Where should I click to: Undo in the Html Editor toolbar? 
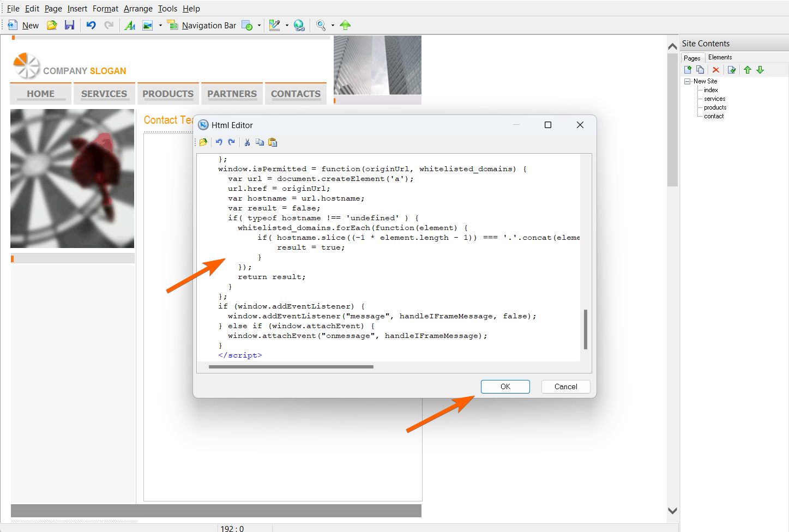coord(219,142)
